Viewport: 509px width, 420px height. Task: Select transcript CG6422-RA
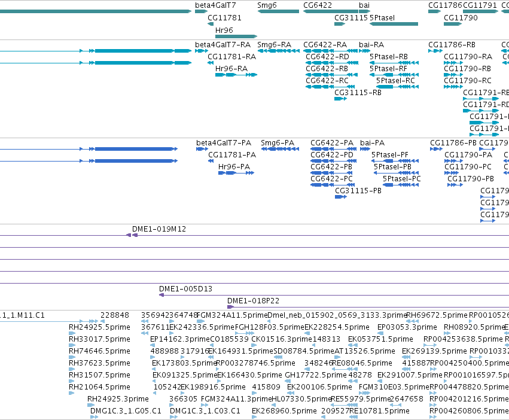(x=330, y=51)
